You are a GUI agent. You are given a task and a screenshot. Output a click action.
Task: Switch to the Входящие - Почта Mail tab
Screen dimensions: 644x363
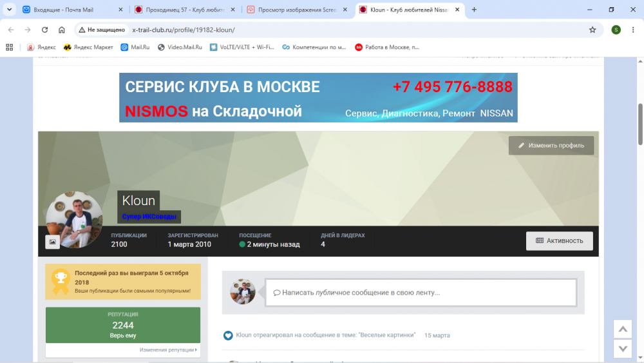click(x=73, y=10)
